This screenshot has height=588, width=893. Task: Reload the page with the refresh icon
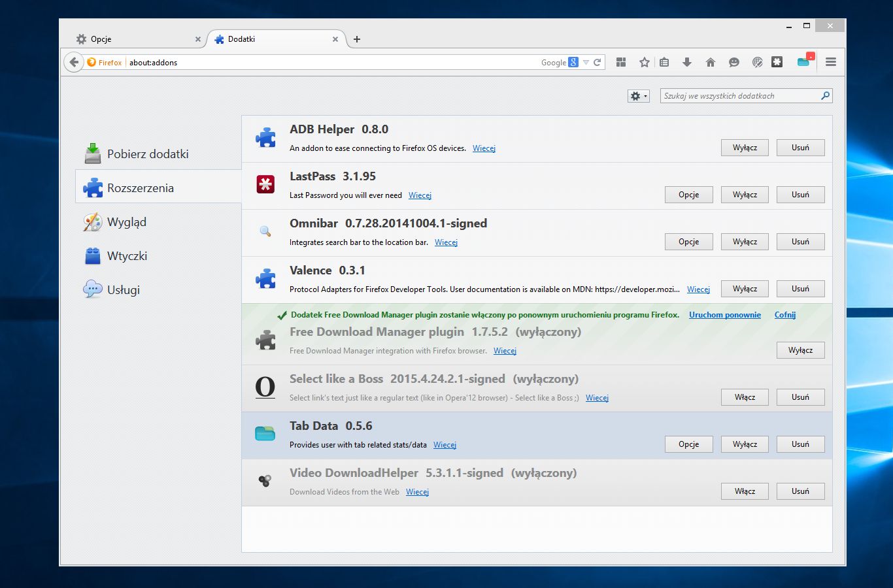coord(597,62)
